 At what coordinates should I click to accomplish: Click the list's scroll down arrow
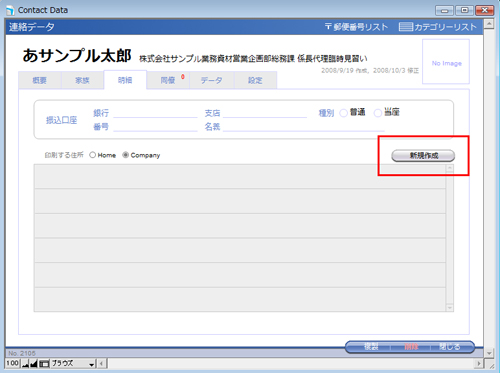(450, 308)
